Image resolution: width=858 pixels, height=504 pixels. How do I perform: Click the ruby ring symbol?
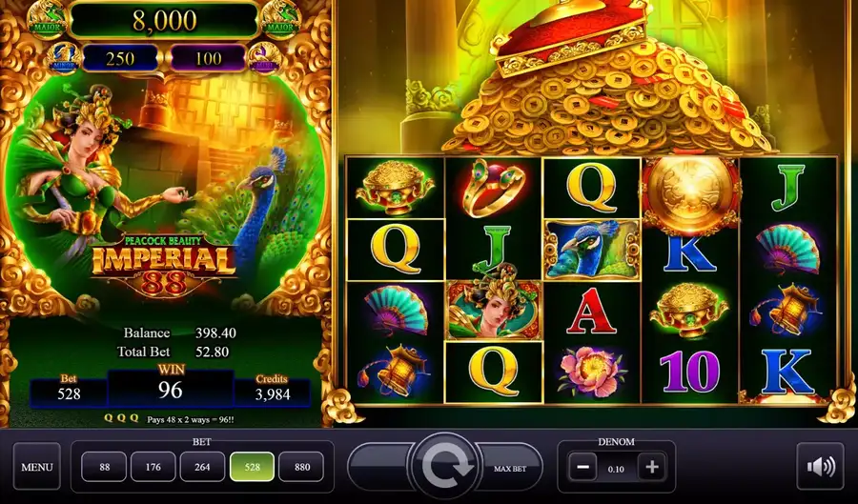(494, 188)
